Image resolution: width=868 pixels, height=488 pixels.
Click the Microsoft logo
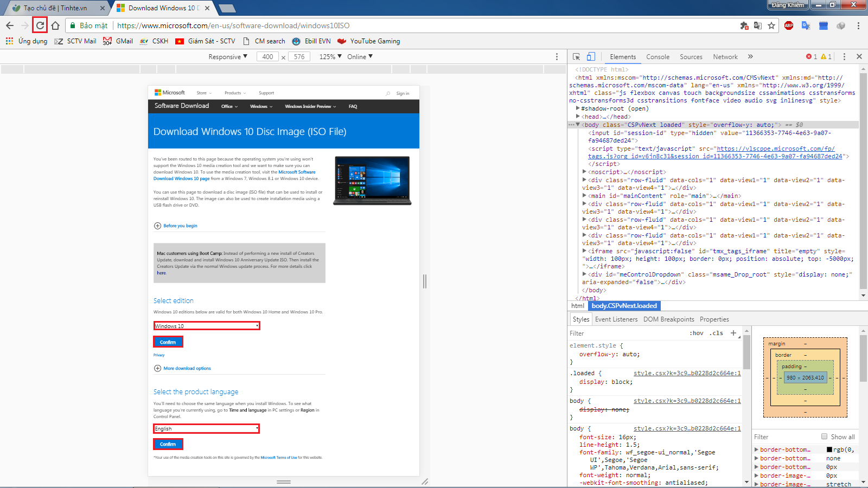point(170,93)
